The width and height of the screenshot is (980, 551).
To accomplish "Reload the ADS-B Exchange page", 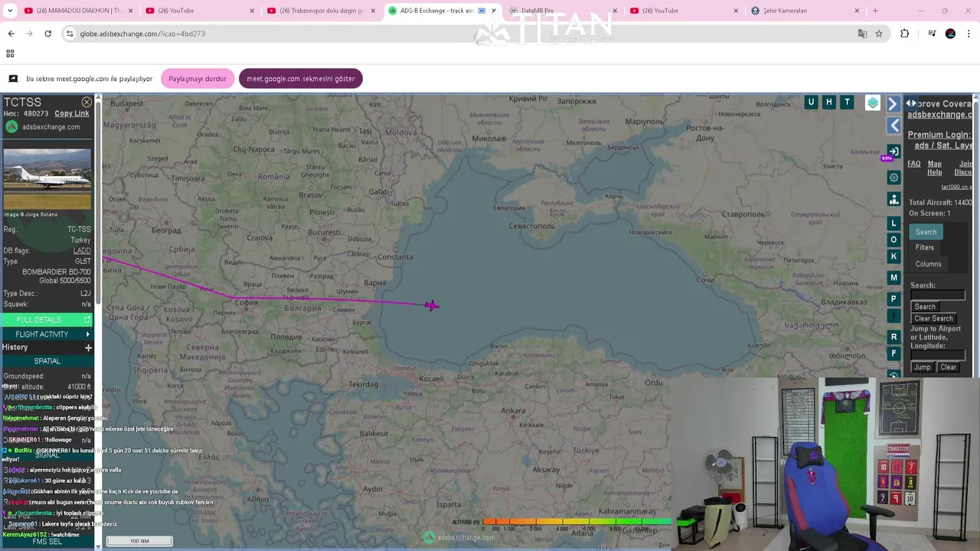I will 47,34.
